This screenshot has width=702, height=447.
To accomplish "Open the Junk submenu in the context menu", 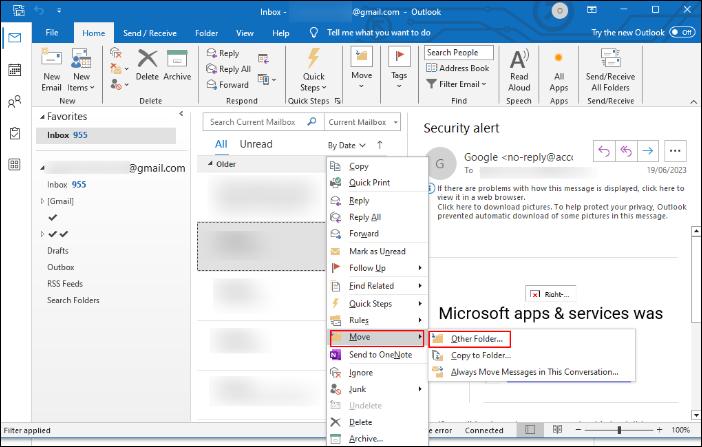I will pyautogui.click(x=377, y=389).
